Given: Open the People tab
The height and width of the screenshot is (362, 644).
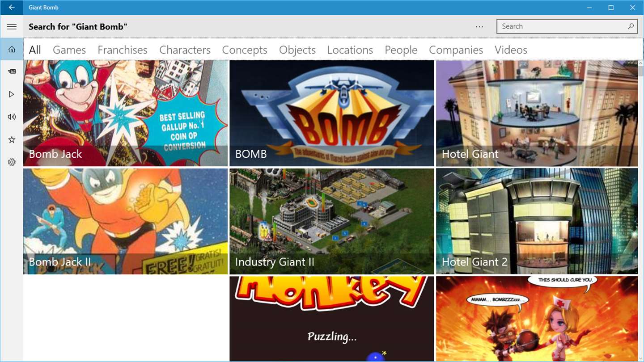Looking at the screenshot, I should pyautogui.click(x=401, y=50).
